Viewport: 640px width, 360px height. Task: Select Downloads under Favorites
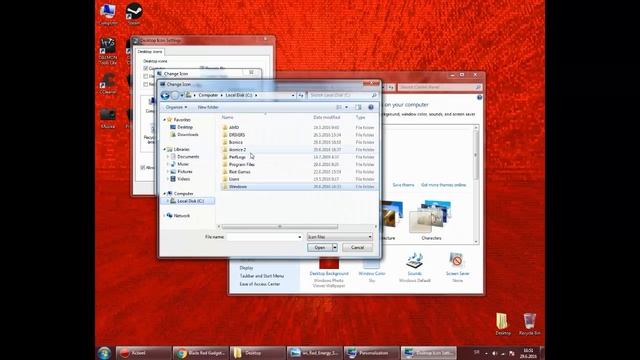click(188, 134)
